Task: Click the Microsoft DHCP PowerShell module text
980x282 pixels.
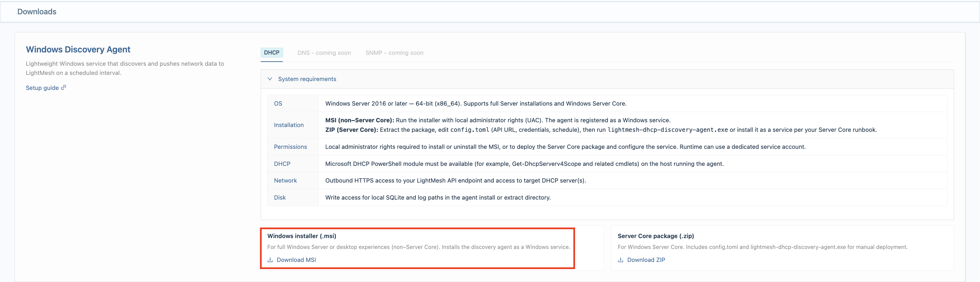Action: (x=524, y=164)
